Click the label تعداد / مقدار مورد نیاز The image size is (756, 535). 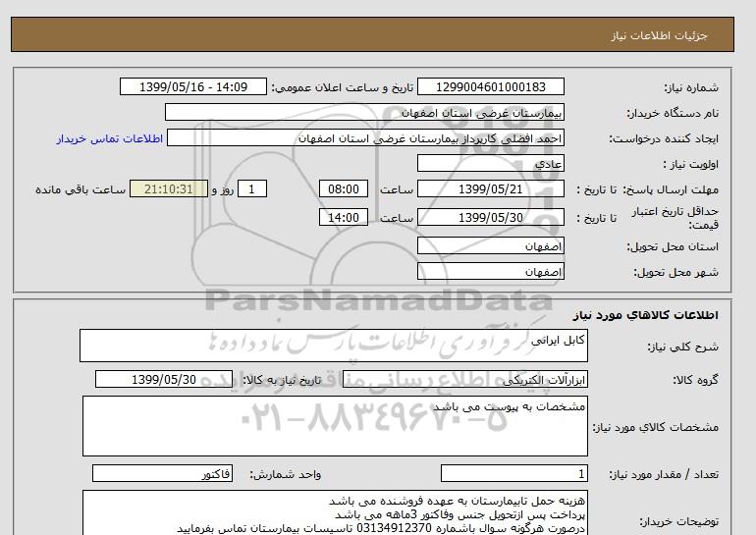coord(664,474)
